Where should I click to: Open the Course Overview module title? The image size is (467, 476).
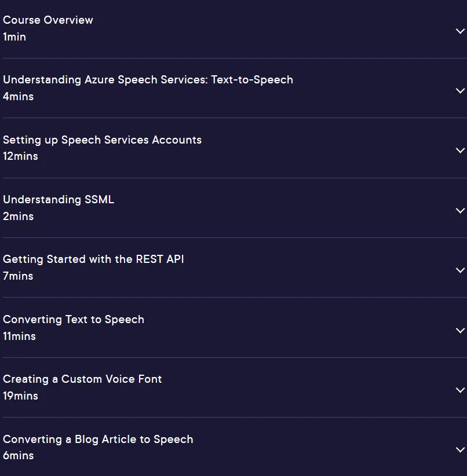pyautogui.click(x=48, y=20)
